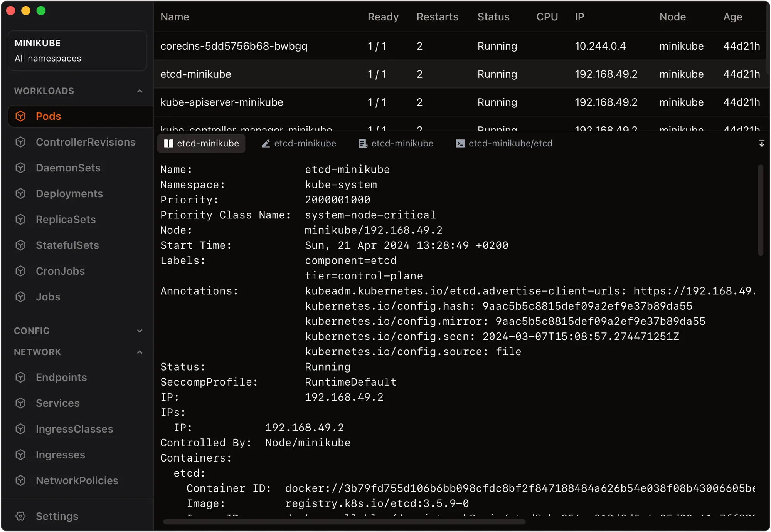This screenshot has height=532, width=771.
Task: Click the ControllerRevisions cube icon
Action: [21, 142]
